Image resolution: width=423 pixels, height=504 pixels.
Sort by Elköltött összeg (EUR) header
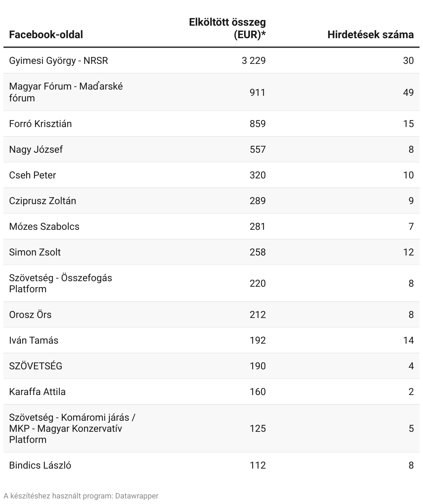(x=227, y=28)
